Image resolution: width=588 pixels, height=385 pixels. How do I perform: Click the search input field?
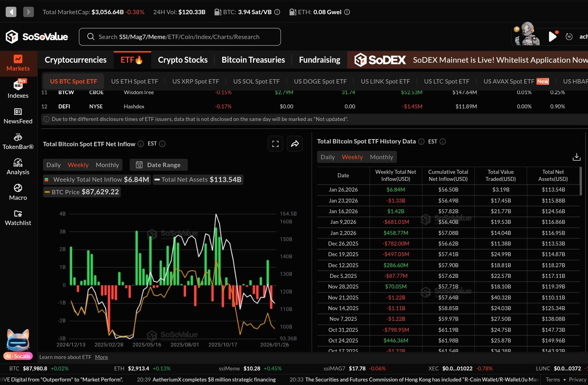tap(180, 37)
